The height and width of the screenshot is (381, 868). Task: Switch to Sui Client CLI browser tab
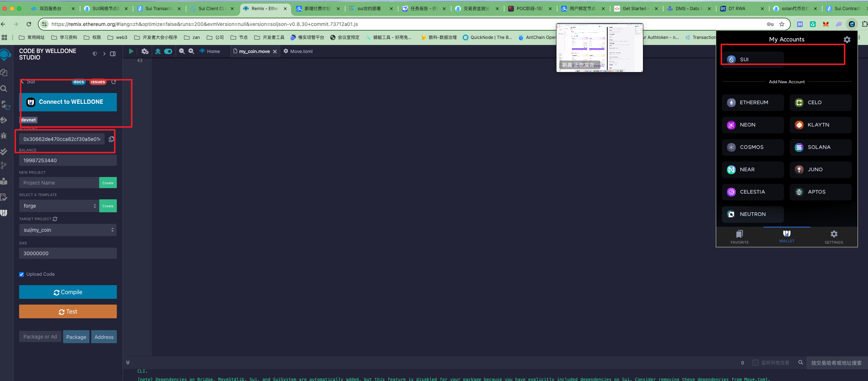pos(212,8)
